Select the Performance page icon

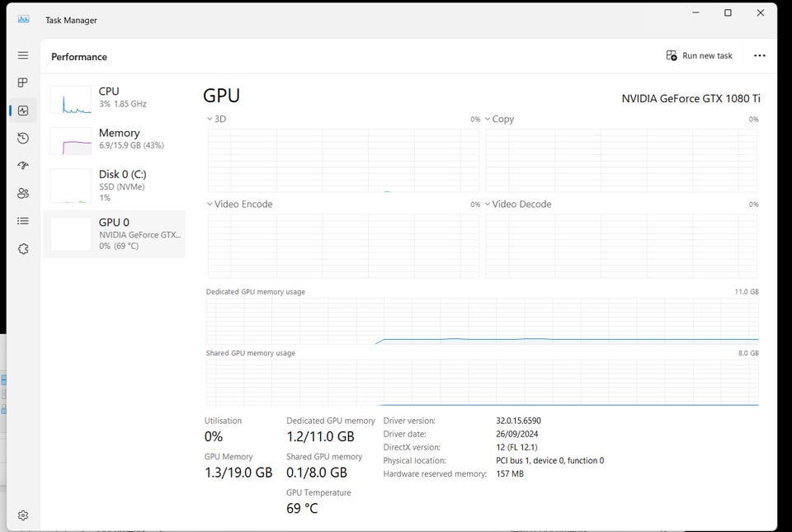point(23,111)
